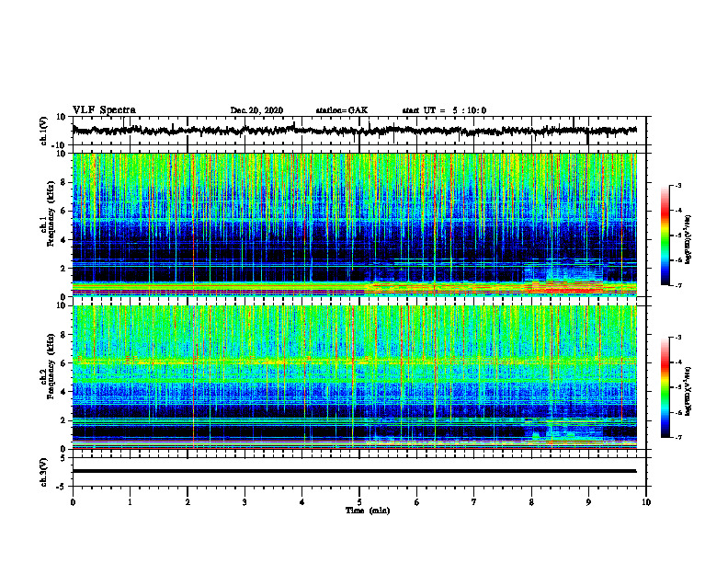The image size is (728, 563).
Task: Click time axis tick label "6"
Action: click(x=417, y=502)
